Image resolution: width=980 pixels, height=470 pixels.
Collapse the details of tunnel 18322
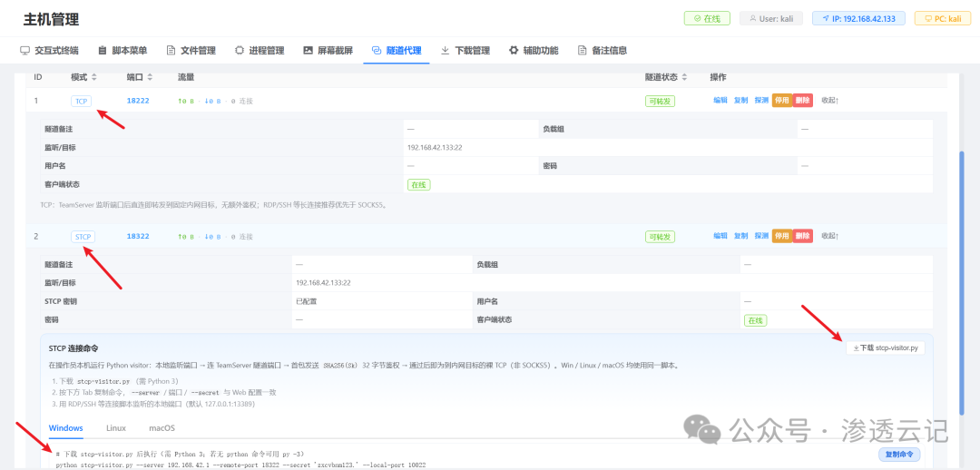click(x=830, y=236)
